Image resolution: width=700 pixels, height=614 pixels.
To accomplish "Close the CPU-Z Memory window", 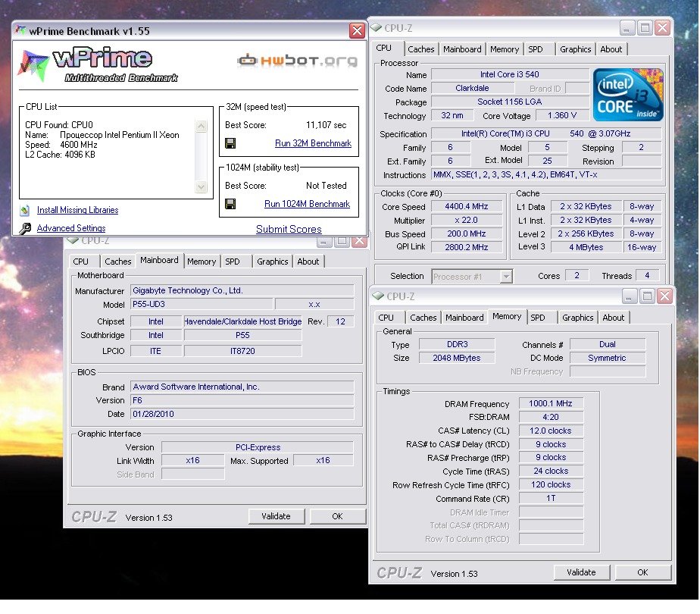I will [x=664, y=296].
